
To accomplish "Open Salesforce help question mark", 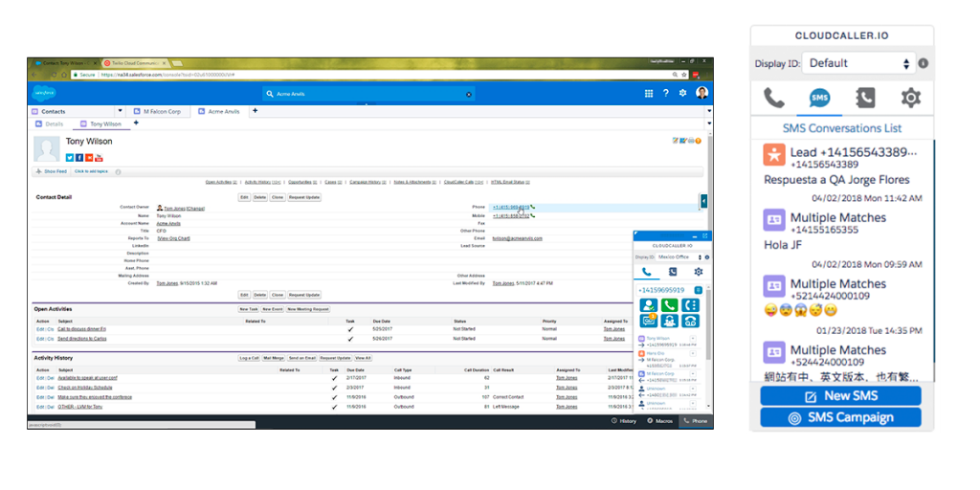I will click(x=666, y=93).
